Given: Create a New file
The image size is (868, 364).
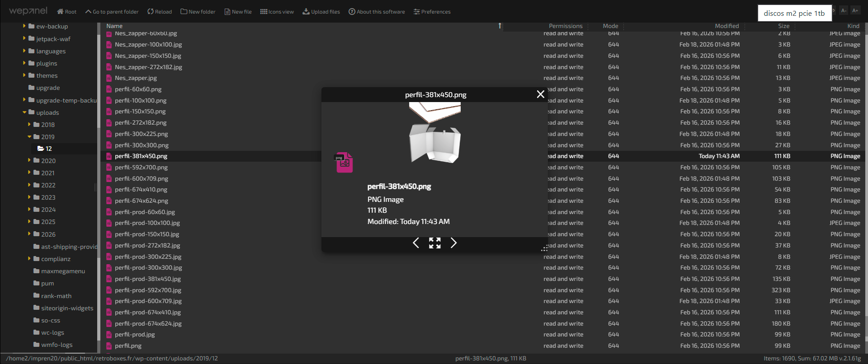Looking at the screenshot, I should click(x=238, y=12).
